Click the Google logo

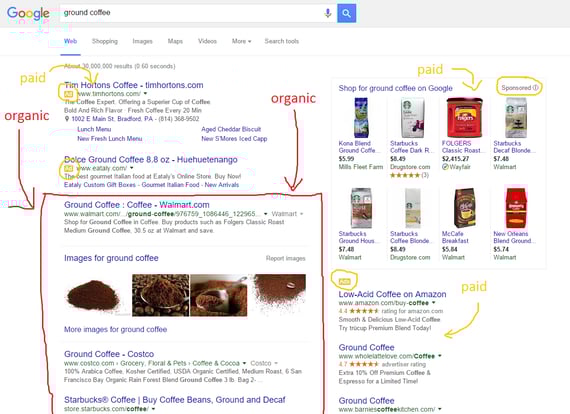click(x=28, y=13)
